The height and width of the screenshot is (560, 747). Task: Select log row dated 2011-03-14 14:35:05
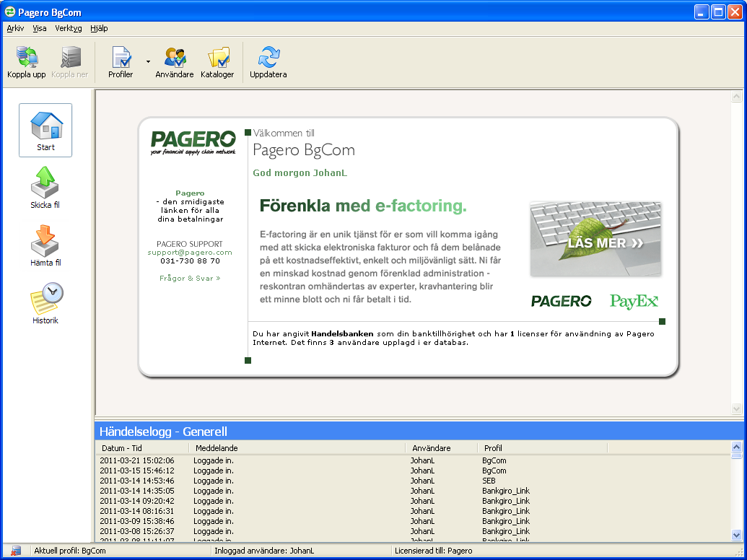tap(413, 491)
